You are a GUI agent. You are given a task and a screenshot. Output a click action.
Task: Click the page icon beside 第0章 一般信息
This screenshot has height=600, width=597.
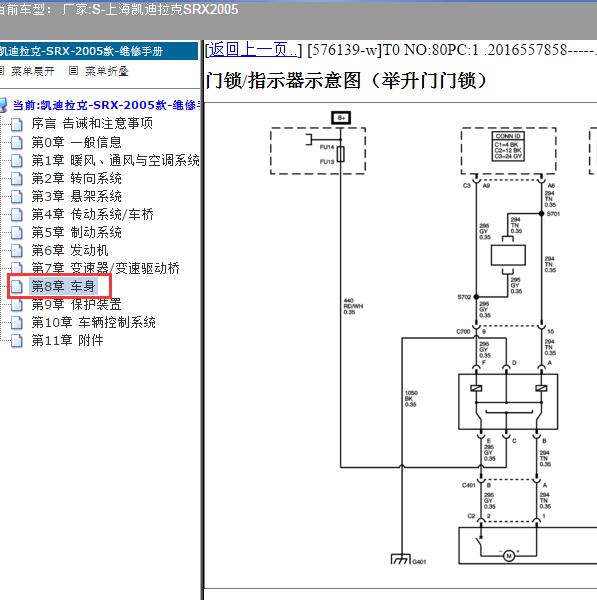pyautogui.click(x=16, y=142)
